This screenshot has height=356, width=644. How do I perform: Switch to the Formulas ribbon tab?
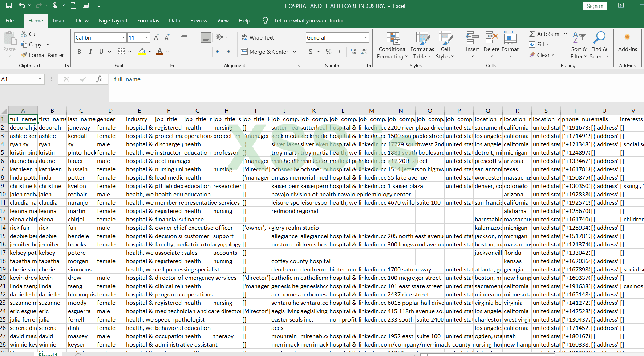coord(148,21)
